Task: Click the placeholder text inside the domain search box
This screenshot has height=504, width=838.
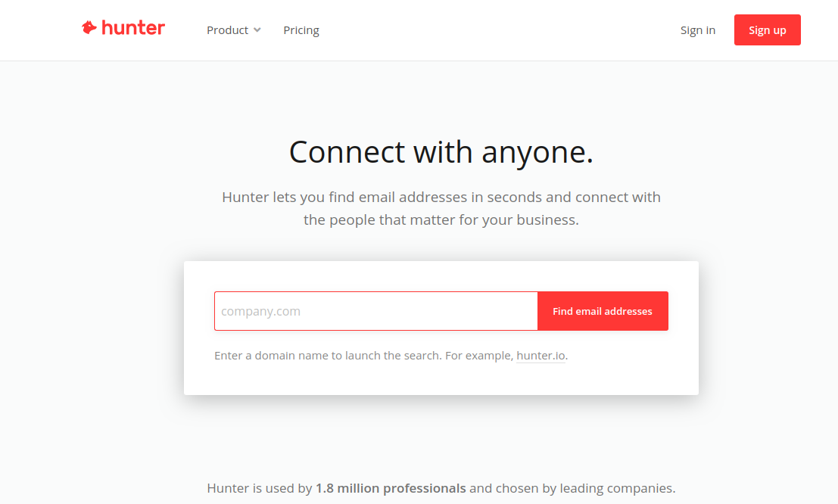Action: pyautogui.click(x=261, y=311)
